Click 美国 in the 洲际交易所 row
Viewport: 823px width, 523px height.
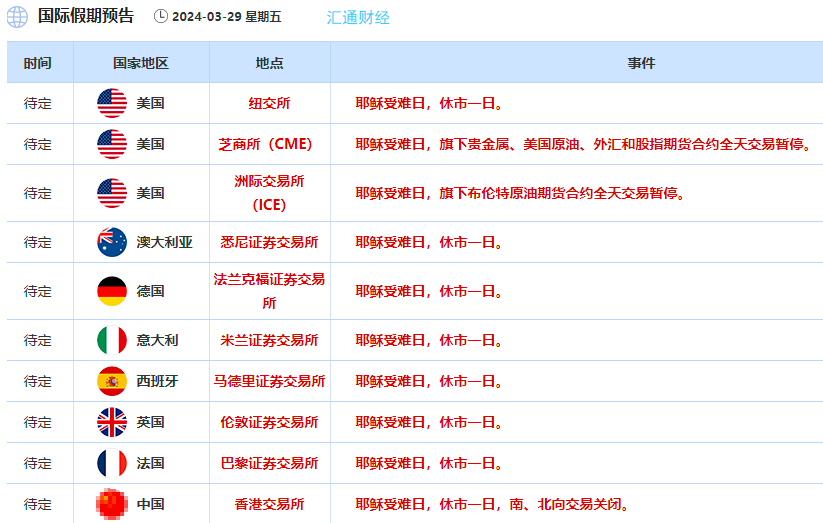(x=151, y=193)
